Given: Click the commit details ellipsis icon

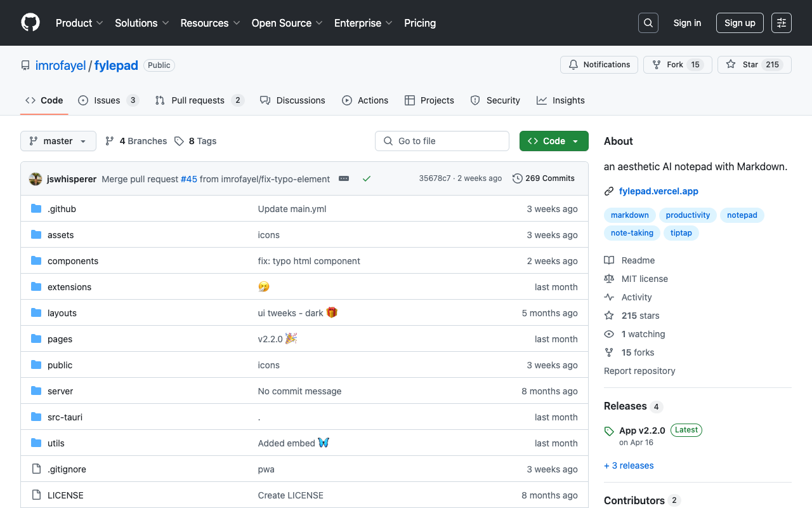Looking at the screenshot, I should tap(344, 179).
